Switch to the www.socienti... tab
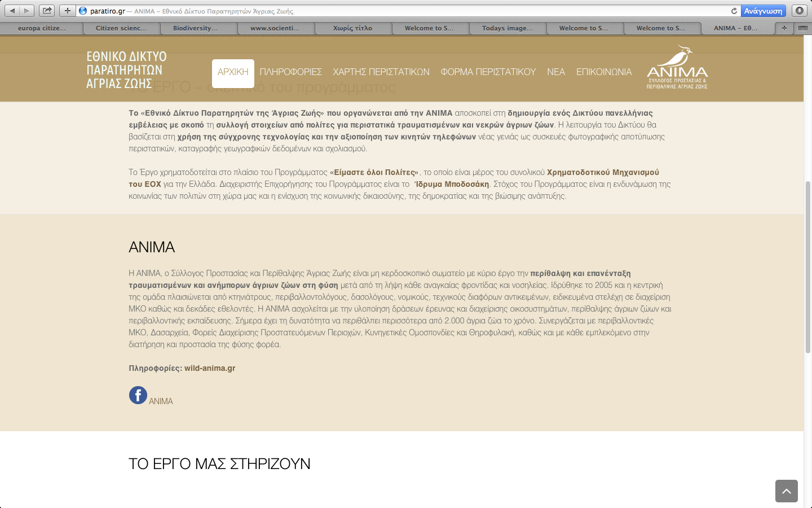Image resolution: width=812 pixels, height=508 pixels. (x=276, y=28)
